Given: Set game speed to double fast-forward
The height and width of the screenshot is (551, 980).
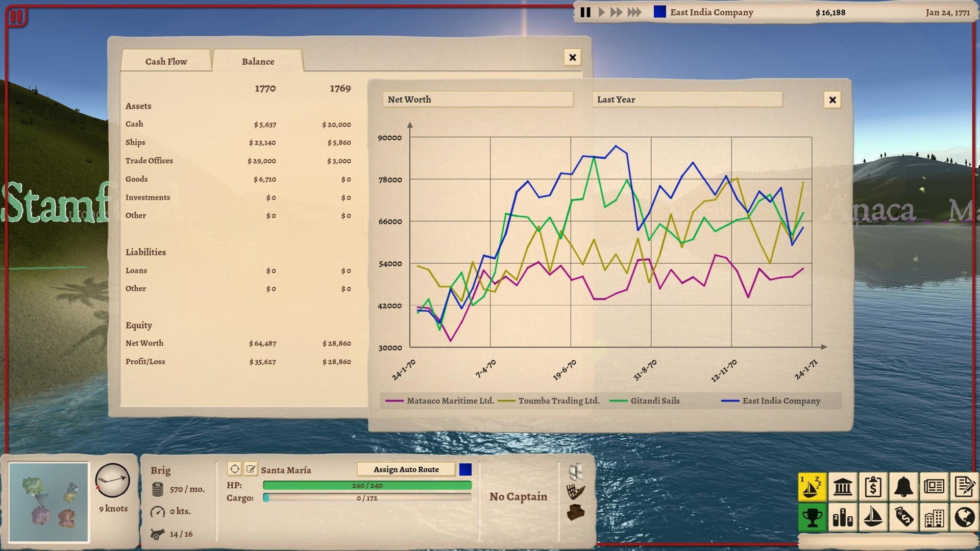Looking at the screenshot, I should point(617,12).
